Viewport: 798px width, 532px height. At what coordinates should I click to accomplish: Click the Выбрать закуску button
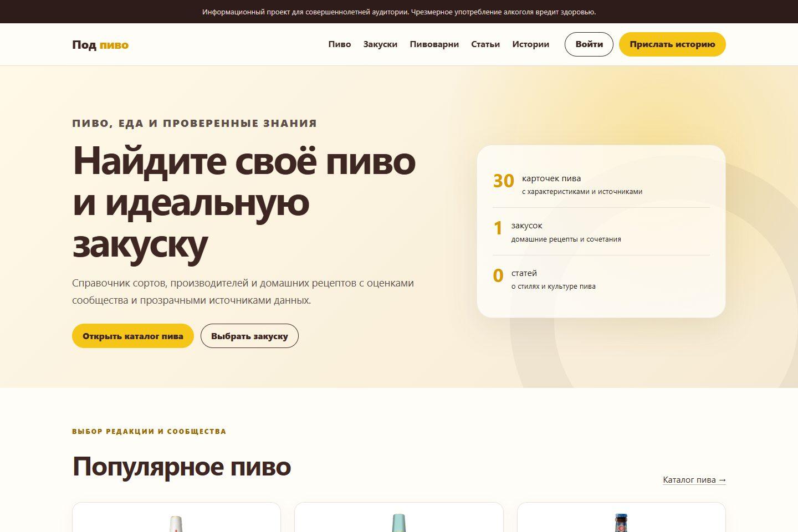tap(249, 336)
